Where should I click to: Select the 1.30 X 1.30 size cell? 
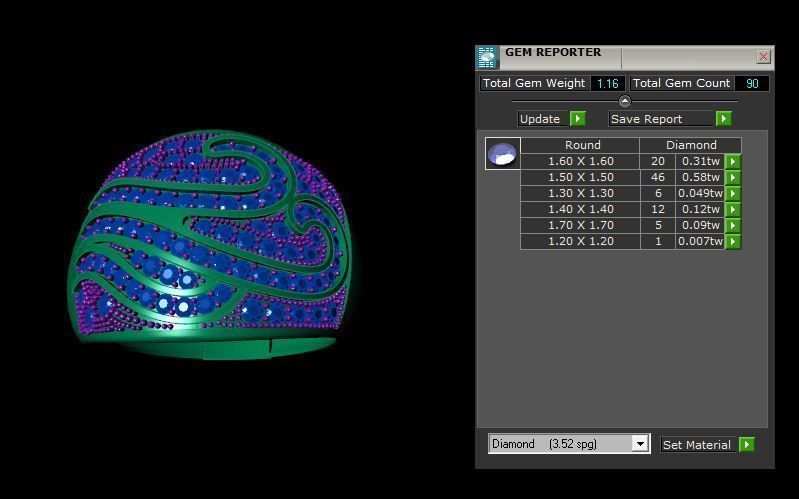point(580,193)
